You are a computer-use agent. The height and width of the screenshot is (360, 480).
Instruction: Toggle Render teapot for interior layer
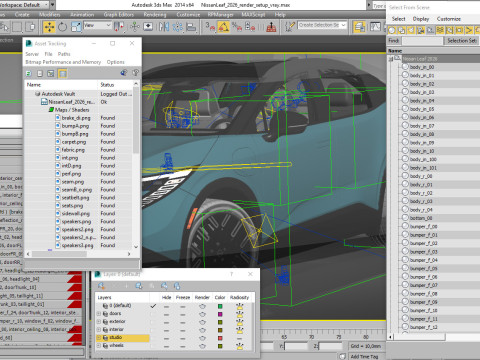tap(202, 330)
